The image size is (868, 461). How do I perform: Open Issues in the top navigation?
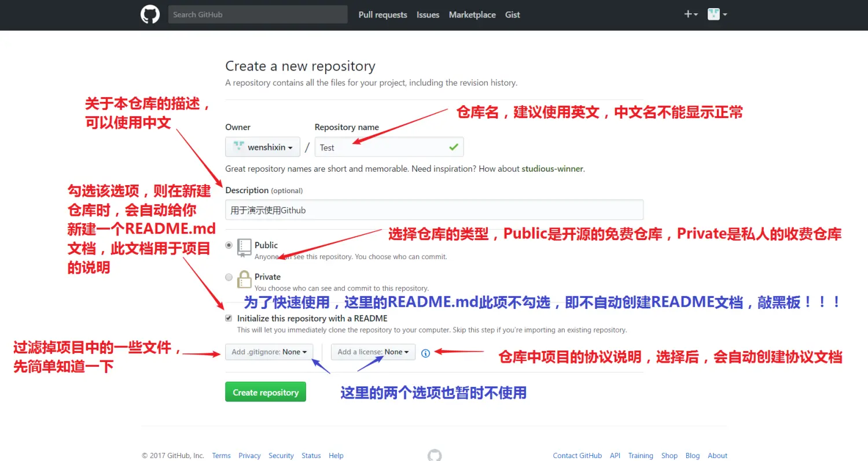coord(428,15)
